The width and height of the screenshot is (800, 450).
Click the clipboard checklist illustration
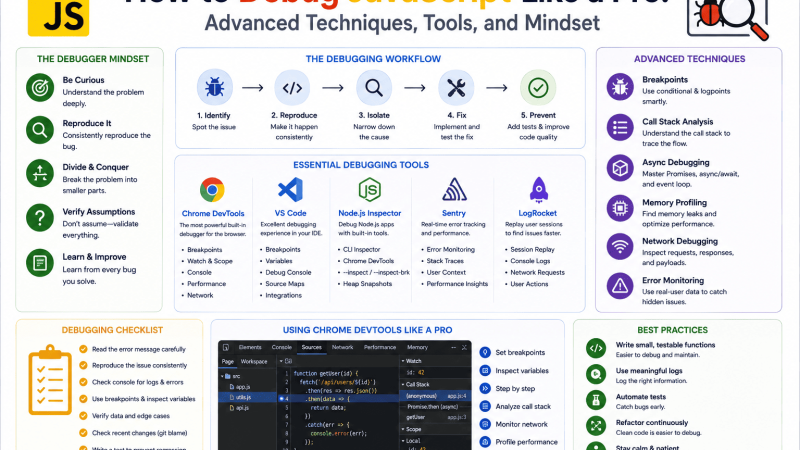[50, 380]
